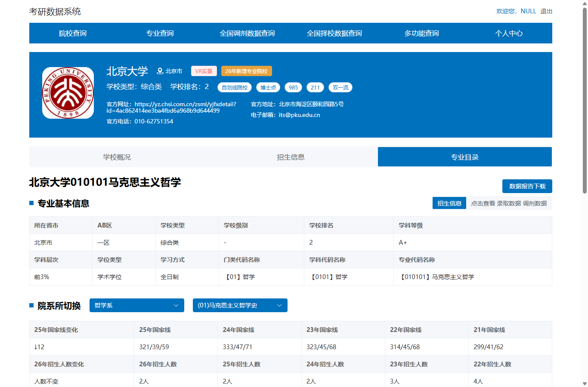Image resolution: width=588 pixels, height=387 pixels.
Task: Click the 北京大学 school name heading
Action: coord(127,71)
